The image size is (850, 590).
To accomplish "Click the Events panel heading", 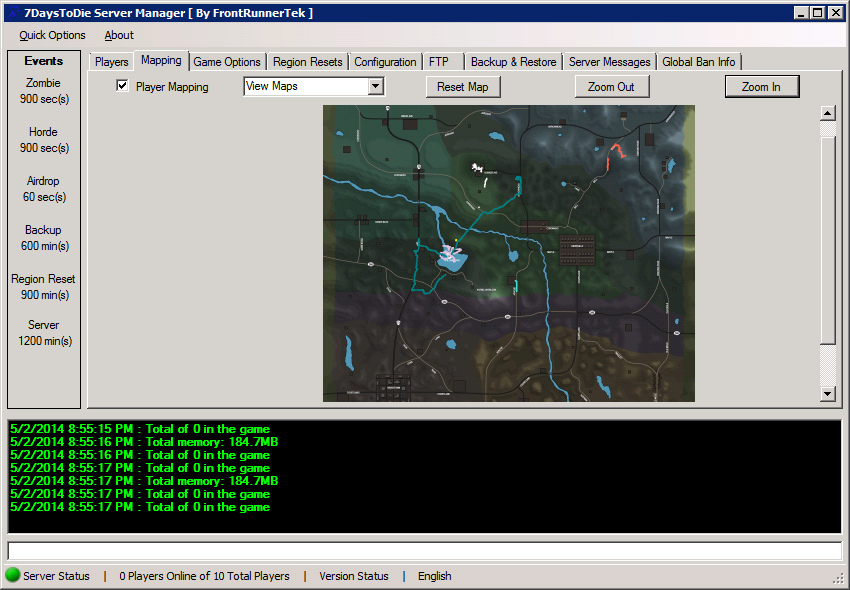I will (43, 61).
